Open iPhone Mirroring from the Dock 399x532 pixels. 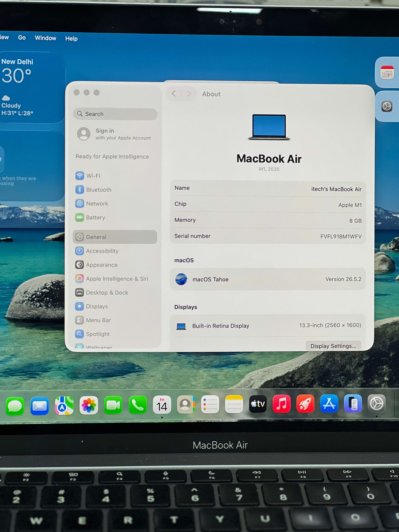point(353,403)
